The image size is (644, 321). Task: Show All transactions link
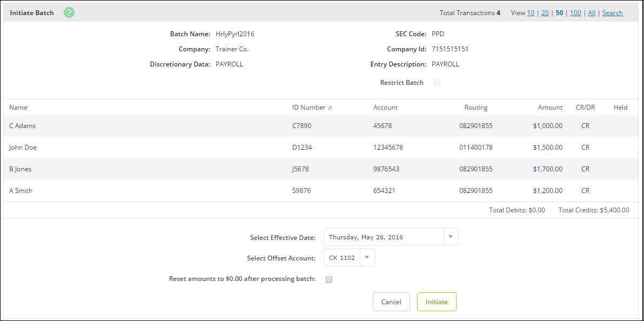[592, 13]
